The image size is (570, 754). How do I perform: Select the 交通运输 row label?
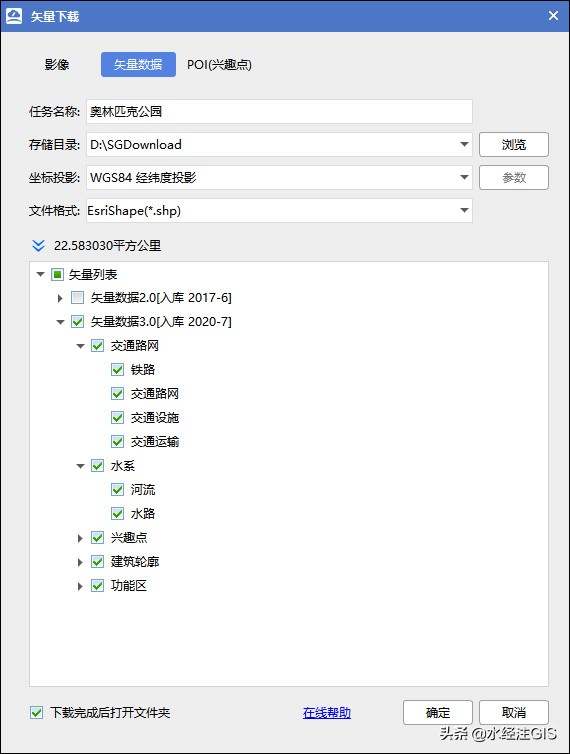click(155, 441)
